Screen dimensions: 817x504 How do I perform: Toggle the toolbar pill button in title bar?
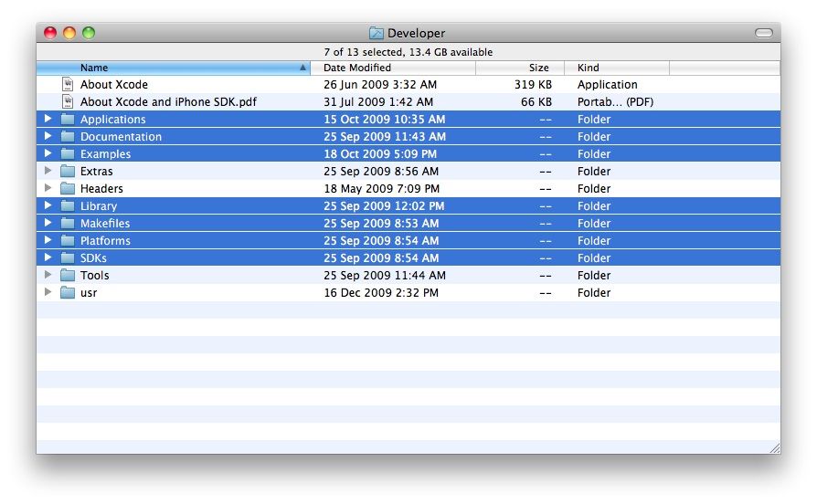764,33
